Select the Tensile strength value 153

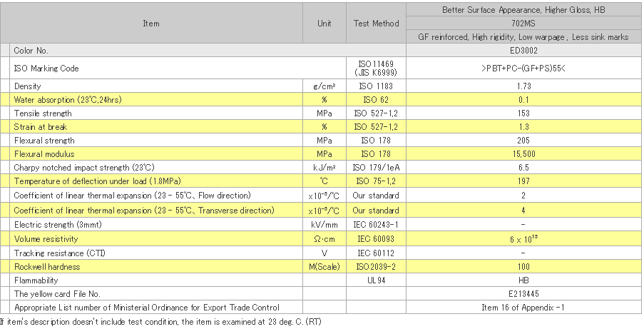point(523,113)
